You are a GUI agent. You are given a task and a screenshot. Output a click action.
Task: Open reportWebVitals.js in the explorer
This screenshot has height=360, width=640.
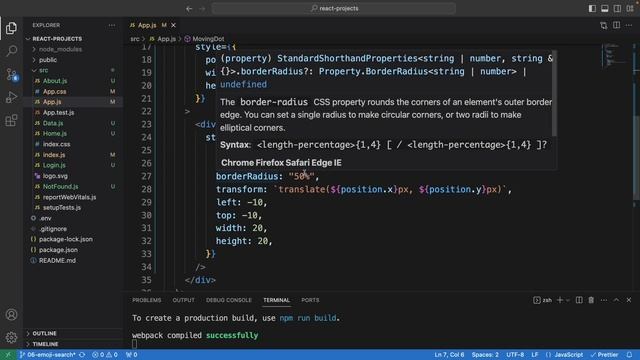69,197
